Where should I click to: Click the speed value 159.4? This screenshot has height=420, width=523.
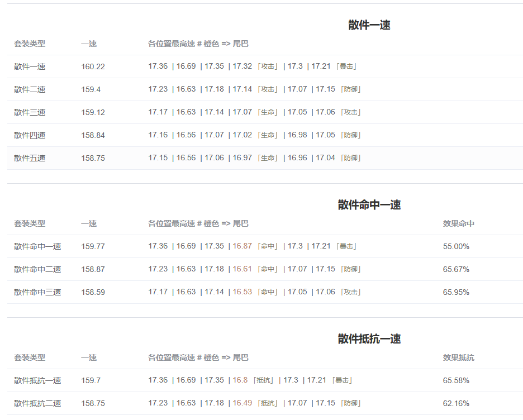(x=91, y=89)
